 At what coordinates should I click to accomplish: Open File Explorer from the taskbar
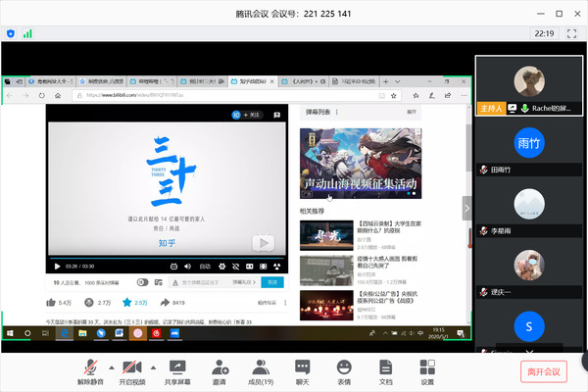[x=82, y=333]
